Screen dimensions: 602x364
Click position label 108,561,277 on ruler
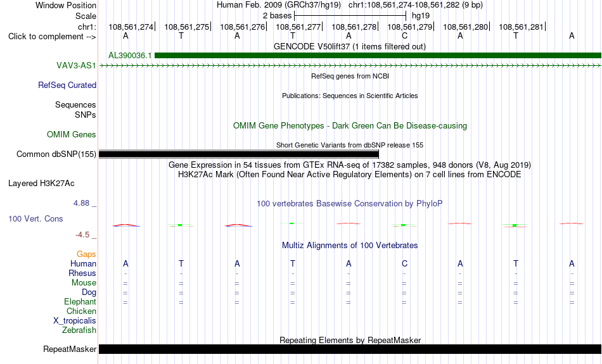click(x=298, y=27)
